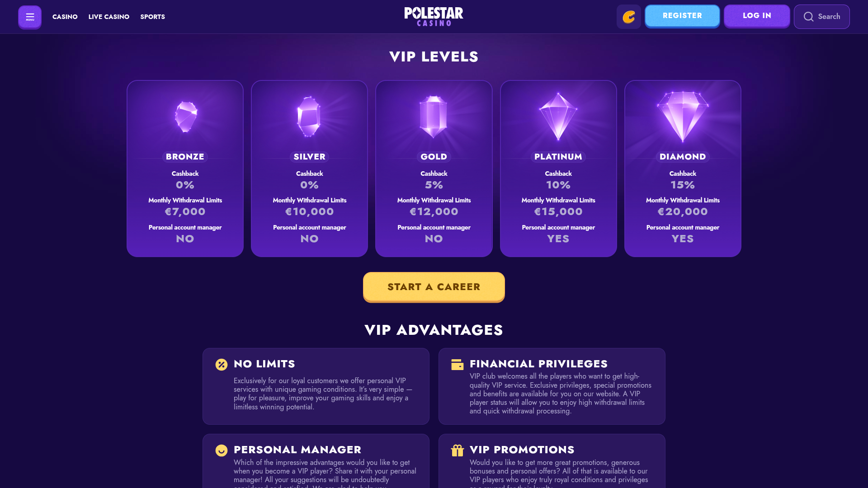Click the Gold crystal image
This screenshot has width=868, height=488.
tap(434, 117)
